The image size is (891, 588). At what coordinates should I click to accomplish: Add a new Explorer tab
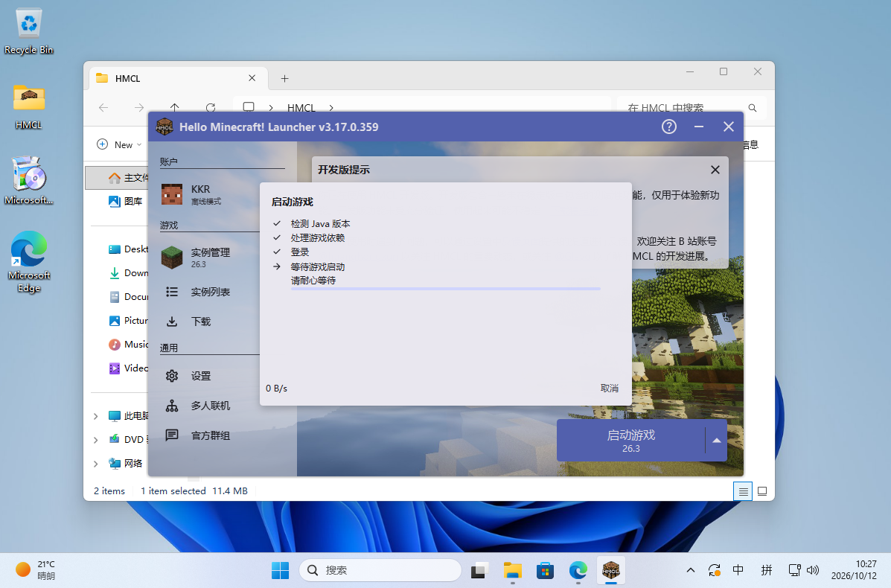coord(284,78)
